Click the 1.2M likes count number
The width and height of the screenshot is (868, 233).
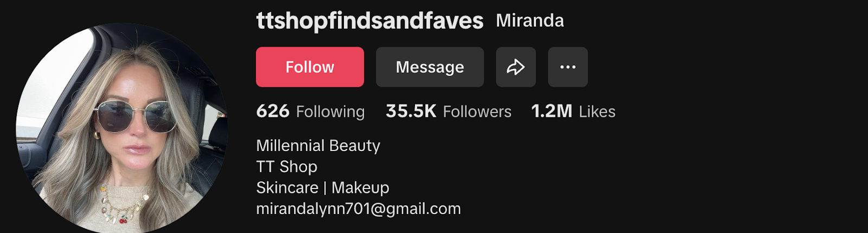[551, 111]
